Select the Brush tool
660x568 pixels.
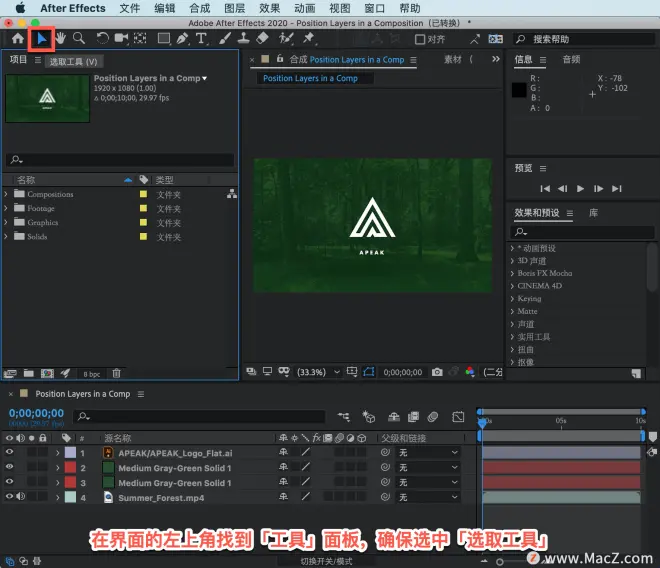tap(225, 38)
